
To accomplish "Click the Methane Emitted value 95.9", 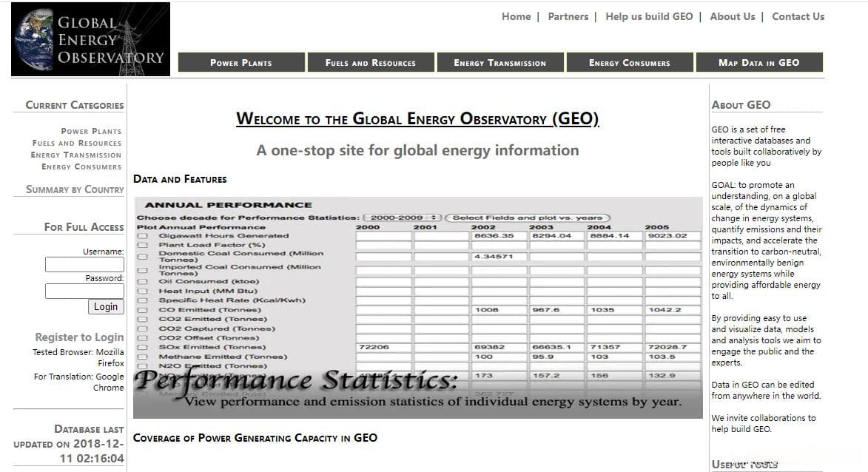I will click(x=557, y=357).
